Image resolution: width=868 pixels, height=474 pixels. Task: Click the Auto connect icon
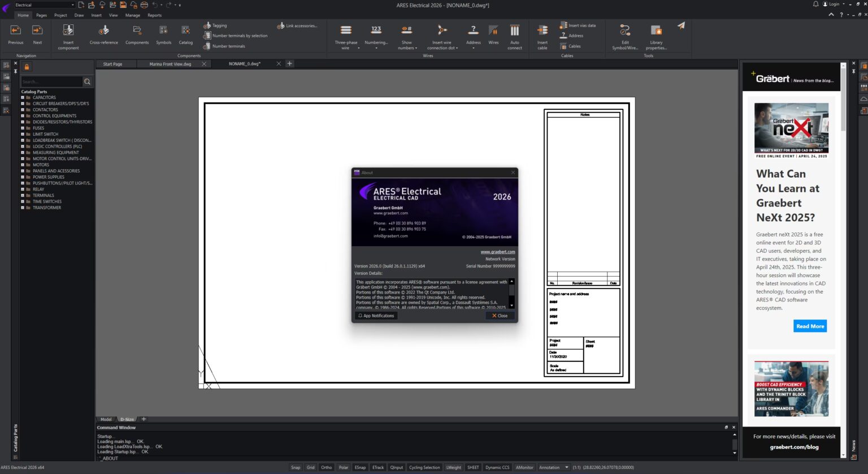514,31
